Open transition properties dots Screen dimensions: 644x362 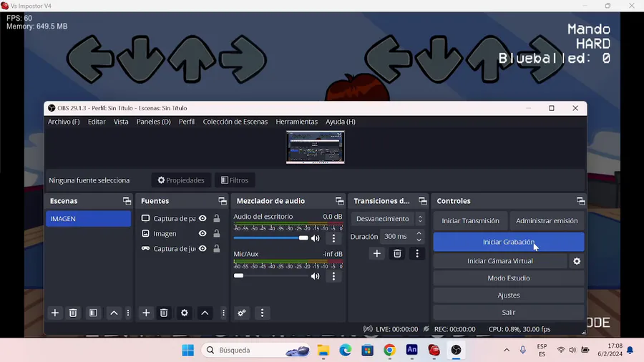[x=417, y=254]
